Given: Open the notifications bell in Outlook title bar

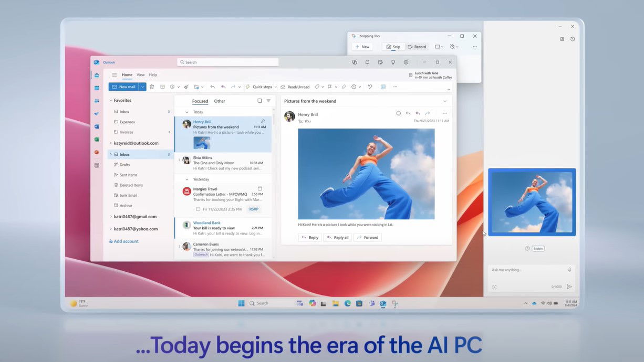Looking at the screenshot, I should (x=367, y=62).
